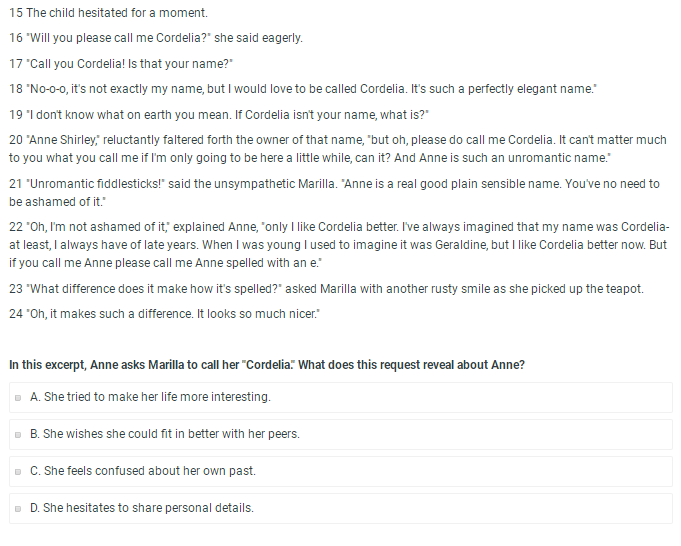Click paragraph 23 "What difference does it make"
The image size is (681, 546).
pyautogui.click(x=326, y=289)
